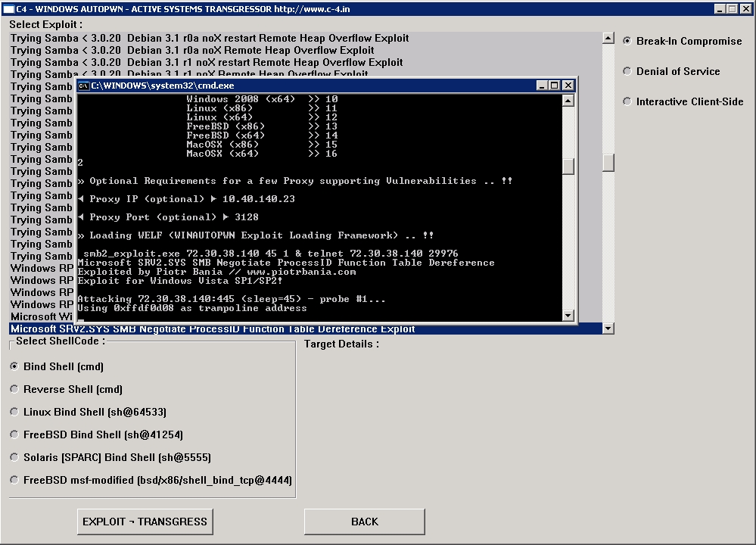756x545 pixels.
Task: Select Samba Debian 3.1 r0a noX Remote Heap exploit
Action: 306,50
